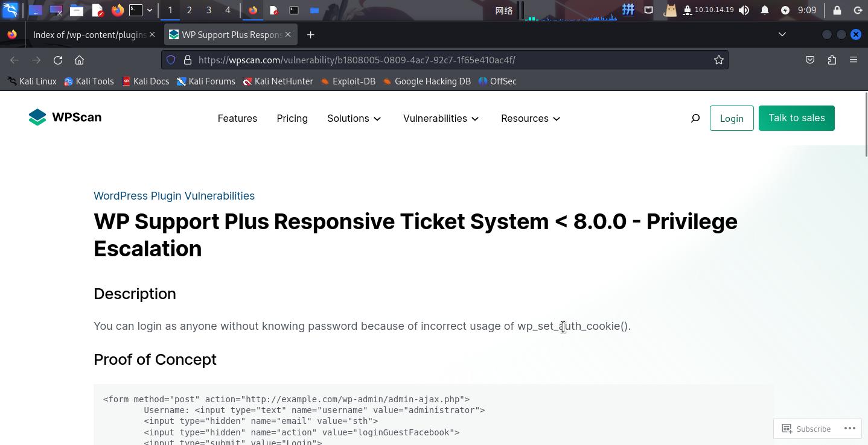Close the WP Support Plus Responsive tab

point(288,35)
